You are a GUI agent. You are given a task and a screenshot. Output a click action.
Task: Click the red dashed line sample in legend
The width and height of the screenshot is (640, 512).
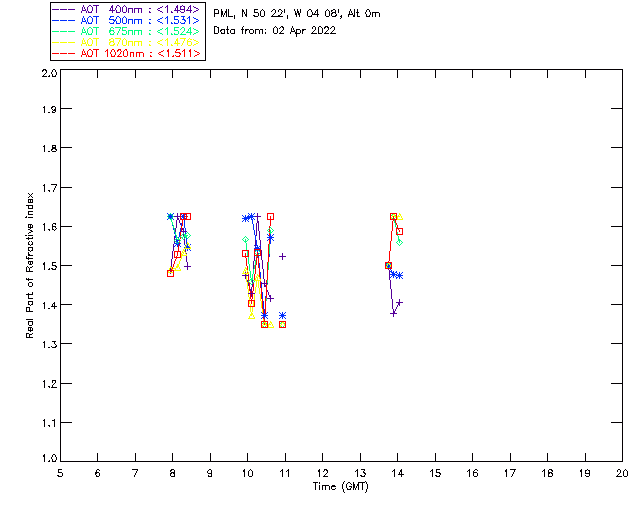64,53
